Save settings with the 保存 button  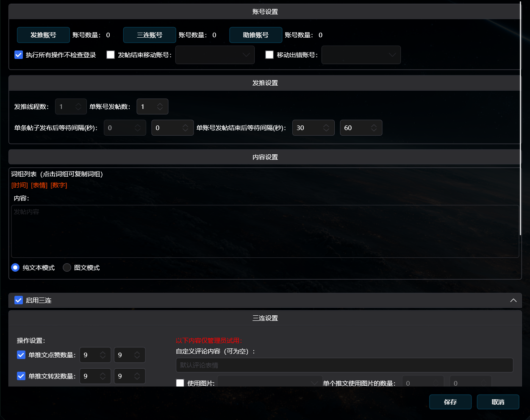click(450, 402)
